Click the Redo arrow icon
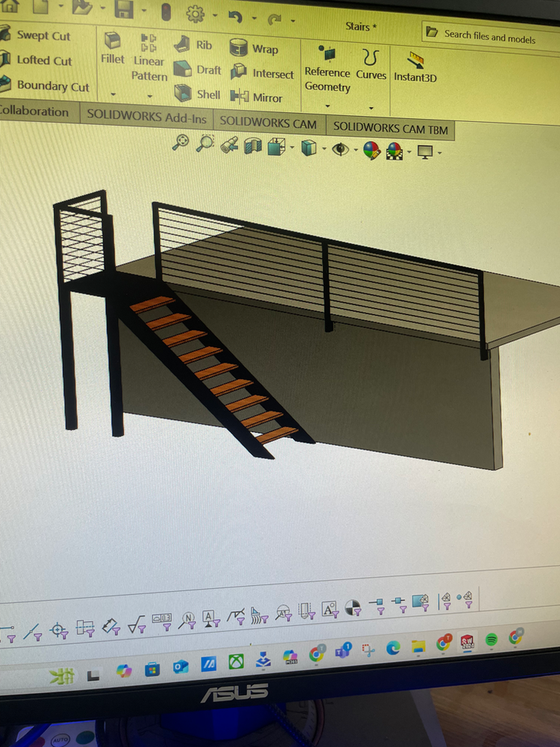This screenshot has width=560, height=747. coord(274,20)
